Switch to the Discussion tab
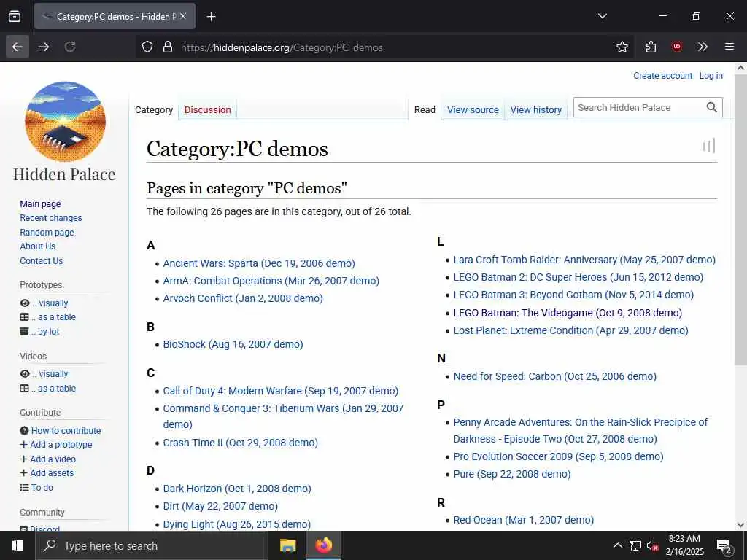Screen dimensions: 747x560 click(208, 110)
